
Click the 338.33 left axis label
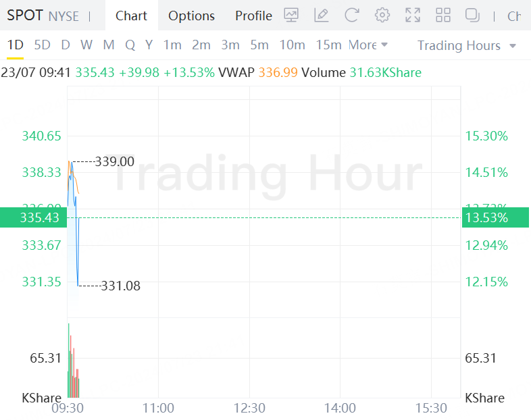tap(42, 173)
